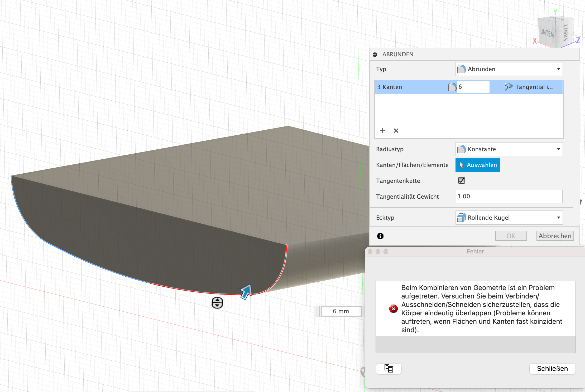585x392 pixels.
Task: Click the Abrunden type icon in Typ field
Action: (462, 69)
